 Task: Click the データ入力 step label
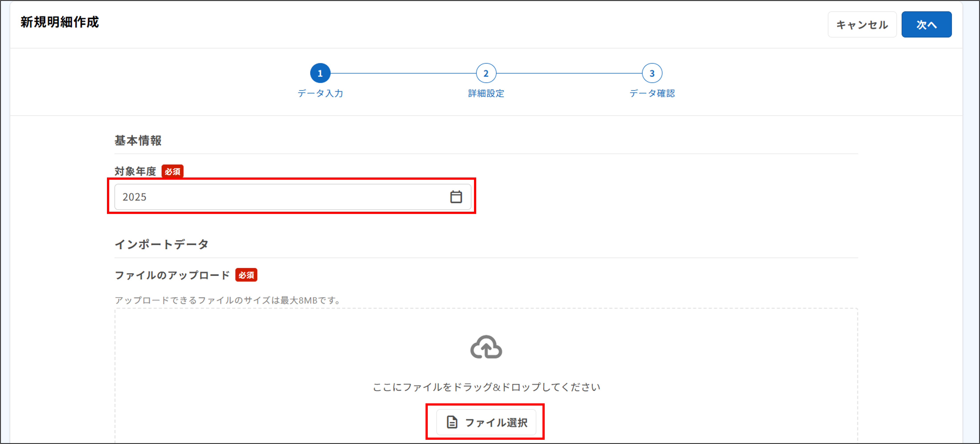click(x=321, y=94)
